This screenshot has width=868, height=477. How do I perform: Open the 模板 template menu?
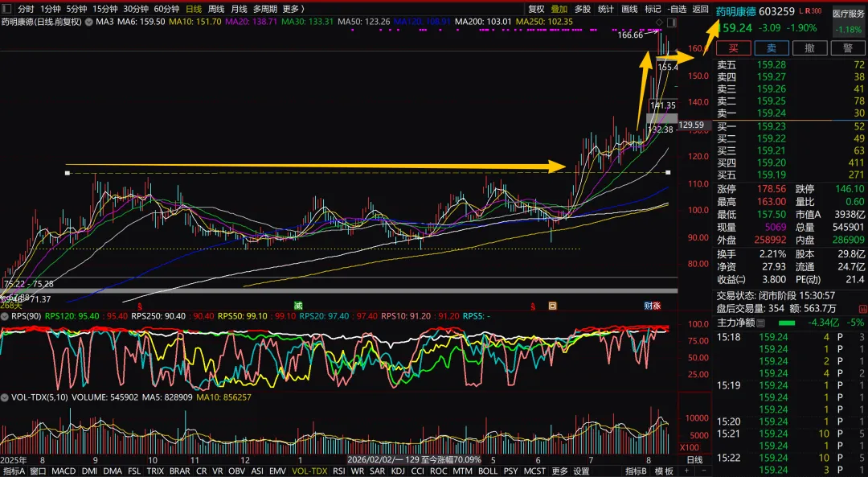(x=665, y=471)
